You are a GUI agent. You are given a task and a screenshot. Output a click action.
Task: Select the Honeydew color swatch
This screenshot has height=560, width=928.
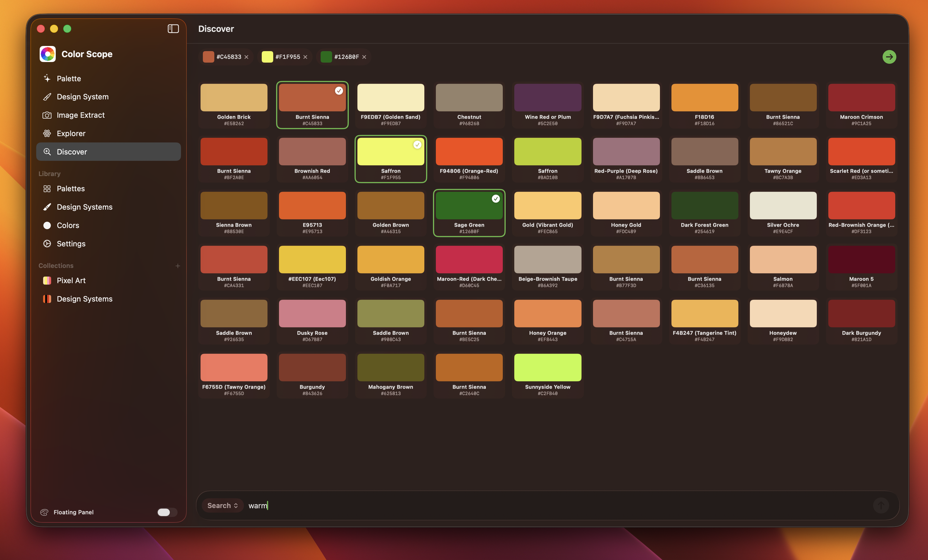[783, 313]
